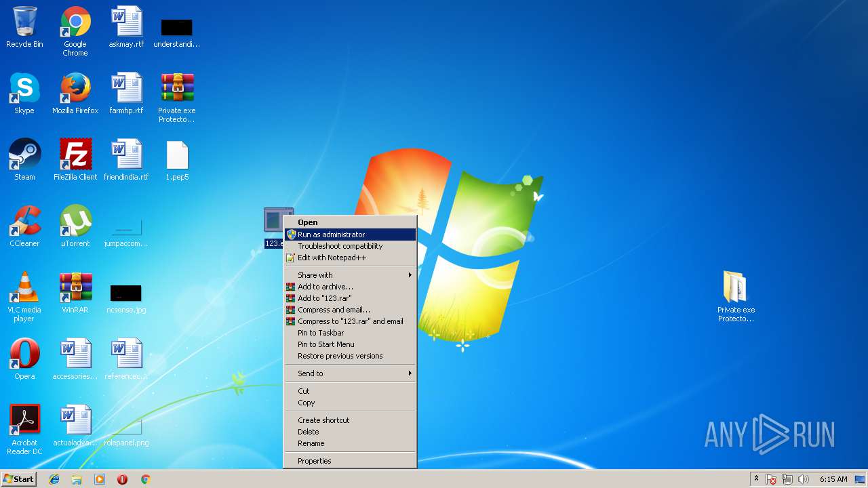Choose Create shortcut menu entry
Image resolution: width=868 pixels, height=488 pixels.
coord(350,420)
